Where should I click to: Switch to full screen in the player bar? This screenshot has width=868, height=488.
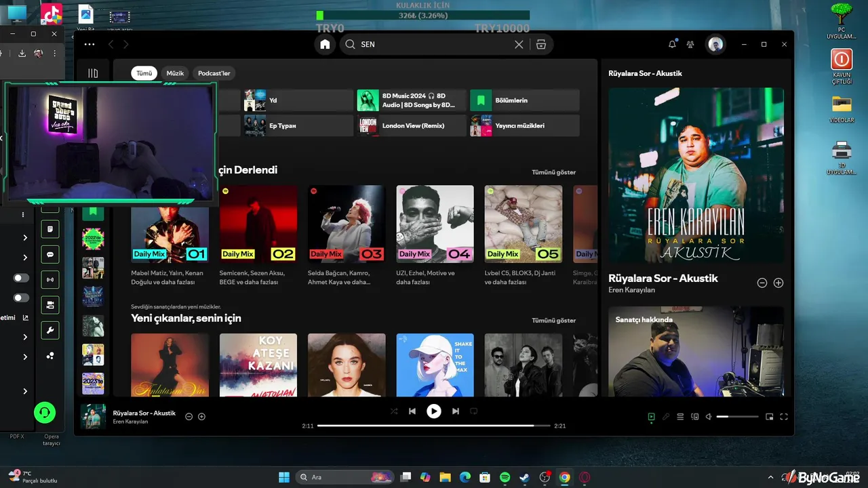784,417
